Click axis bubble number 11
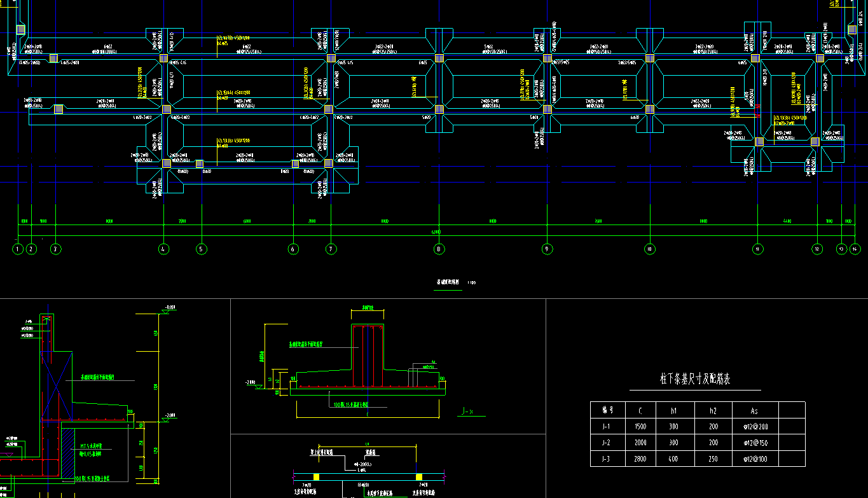 point(757,249)
